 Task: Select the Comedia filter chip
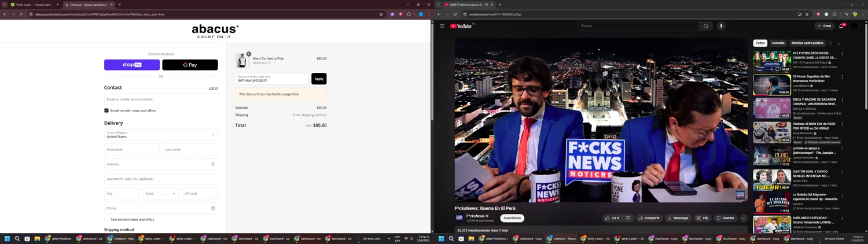[x=778, y=43]
